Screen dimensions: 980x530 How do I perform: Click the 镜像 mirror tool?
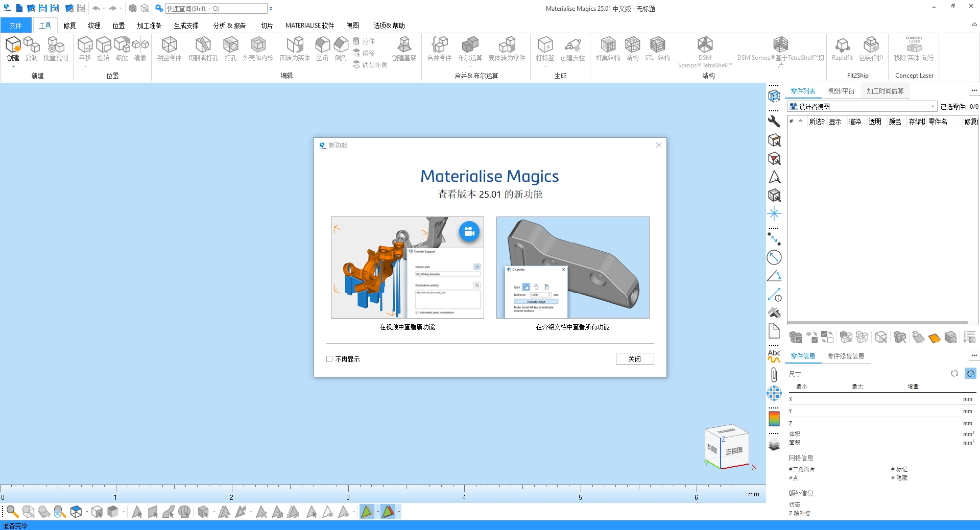(140, 49)
